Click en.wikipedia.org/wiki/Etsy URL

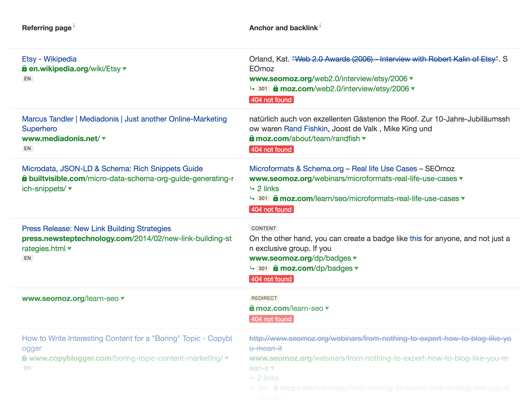pyautogui.click(x=75, y=69)
